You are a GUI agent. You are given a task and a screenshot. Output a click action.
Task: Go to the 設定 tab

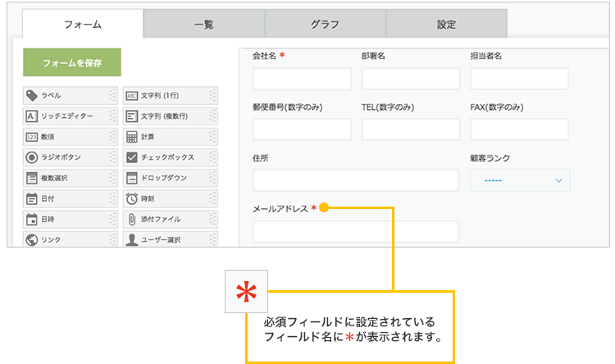[446, 25]
